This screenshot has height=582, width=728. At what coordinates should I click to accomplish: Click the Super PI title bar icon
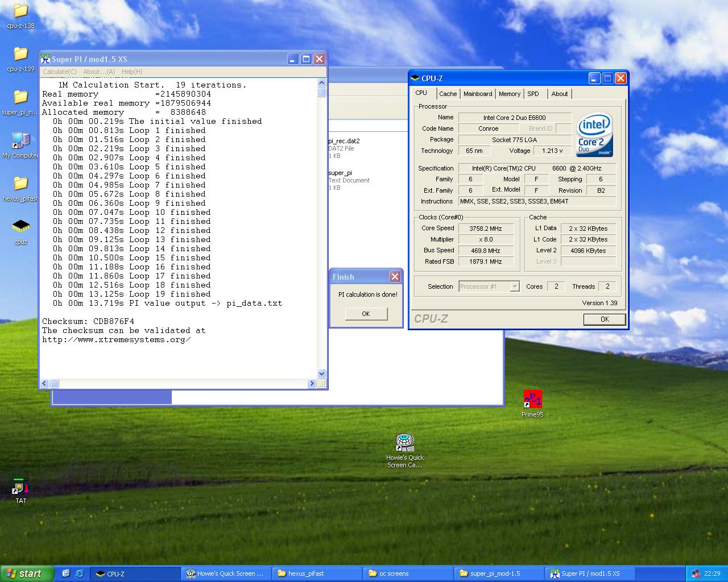point(45,59)
